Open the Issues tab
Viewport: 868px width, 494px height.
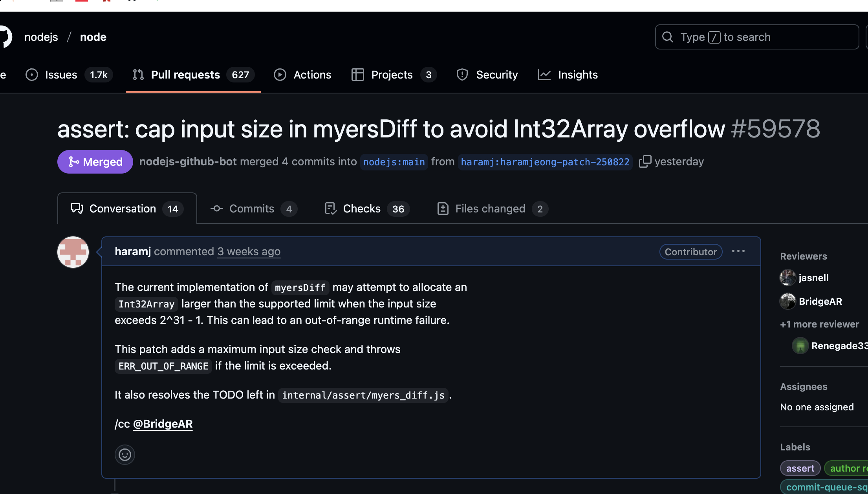coord(61,75)
